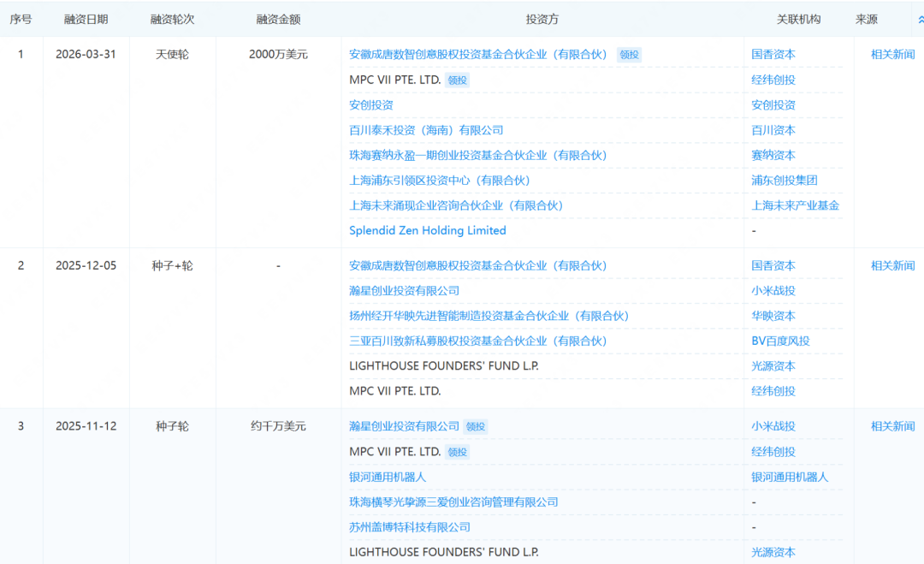The height and width of the screenshot is (564, 924).
Task: Open 上海未来涌现企业咨询合伙企业 link
Action: click(456, 205)
